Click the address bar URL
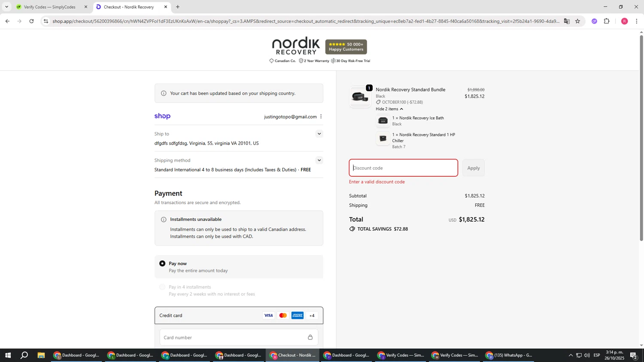The width and height of the screenshot is (644, 362). point(306,21)
